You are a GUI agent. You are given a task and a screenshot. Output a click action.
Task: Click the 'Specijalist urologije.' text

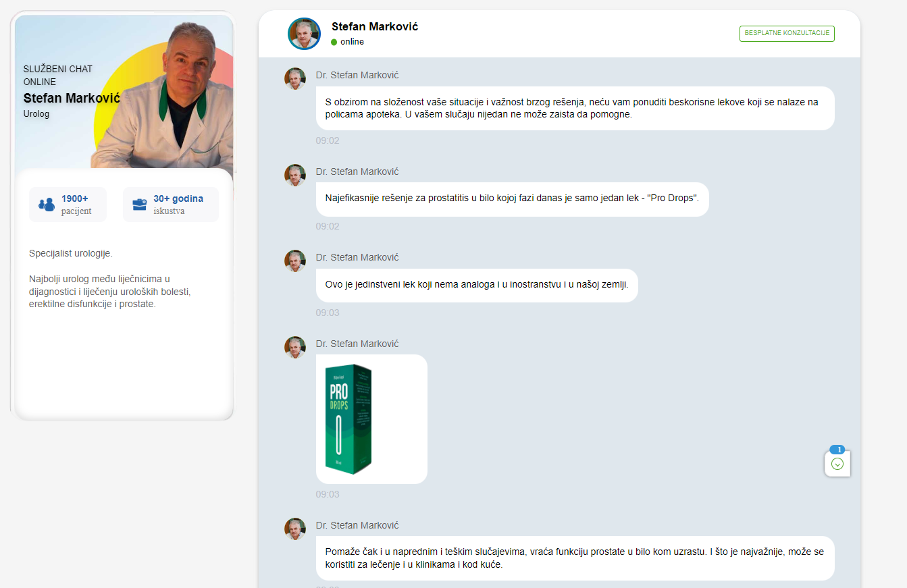[71, 253]
